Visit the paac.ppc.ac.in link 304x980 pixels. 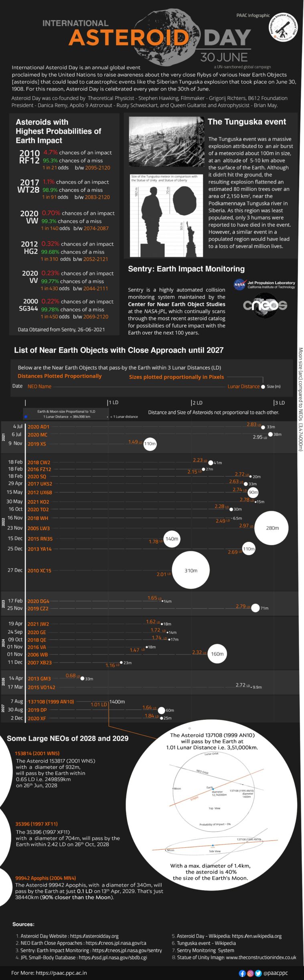tap(61, 972)
